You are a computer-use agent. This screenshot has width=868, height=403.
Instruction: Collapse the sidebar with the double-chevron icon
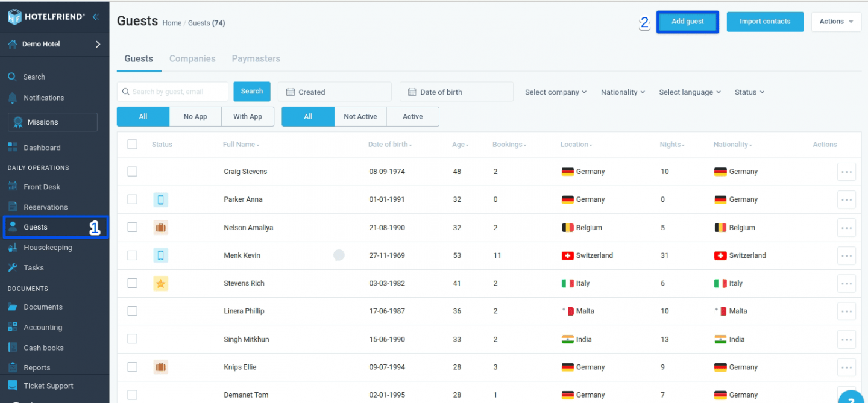pyautogui.click(x=95, y=17)
